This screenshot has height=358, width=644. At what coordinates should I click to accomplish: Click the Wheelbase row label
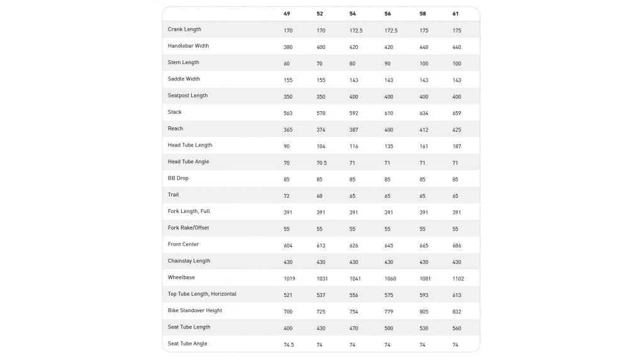181,278
